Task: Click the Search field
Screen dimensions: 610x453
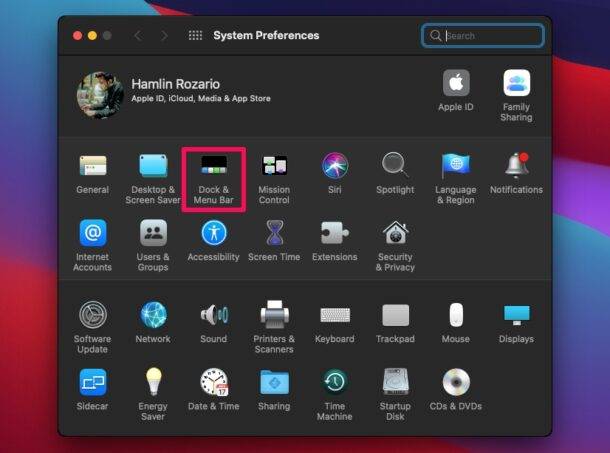Action: click(492, 36)
